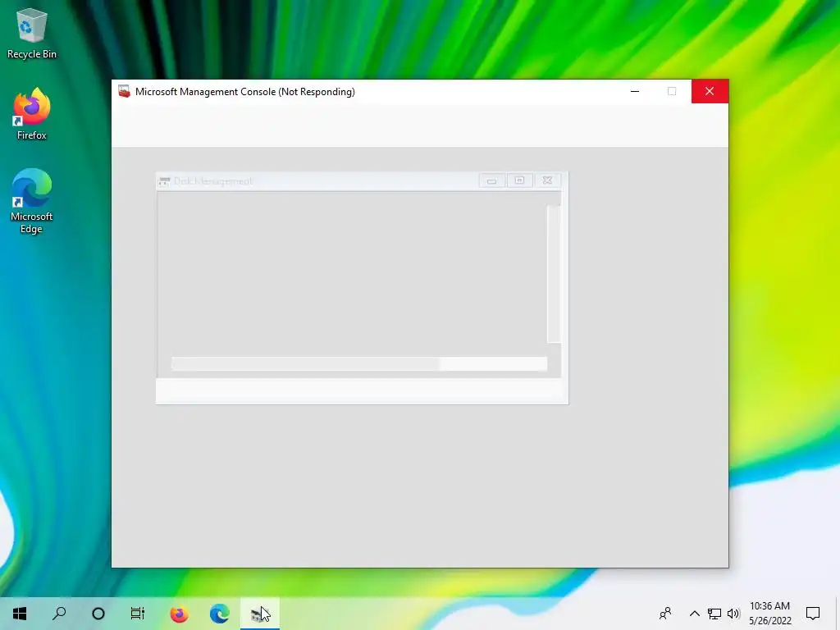The height and width of the screenshot is (630, 840).
Task: Close the Disk Management child window
Action: (547, 180)
